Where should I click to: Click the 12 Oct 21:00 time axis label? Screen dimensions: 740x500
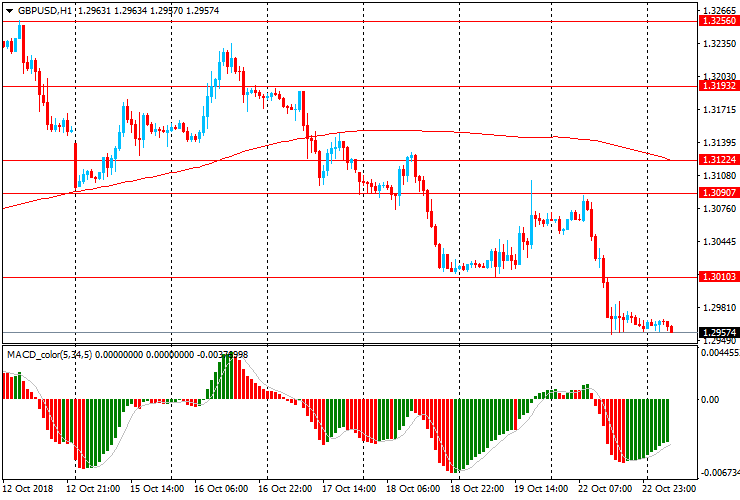93,488
